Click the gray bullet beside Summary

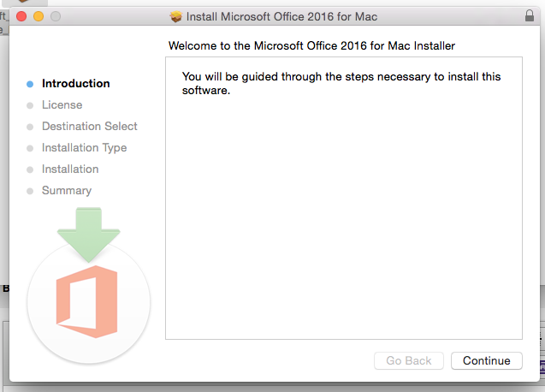coord(30,191)
